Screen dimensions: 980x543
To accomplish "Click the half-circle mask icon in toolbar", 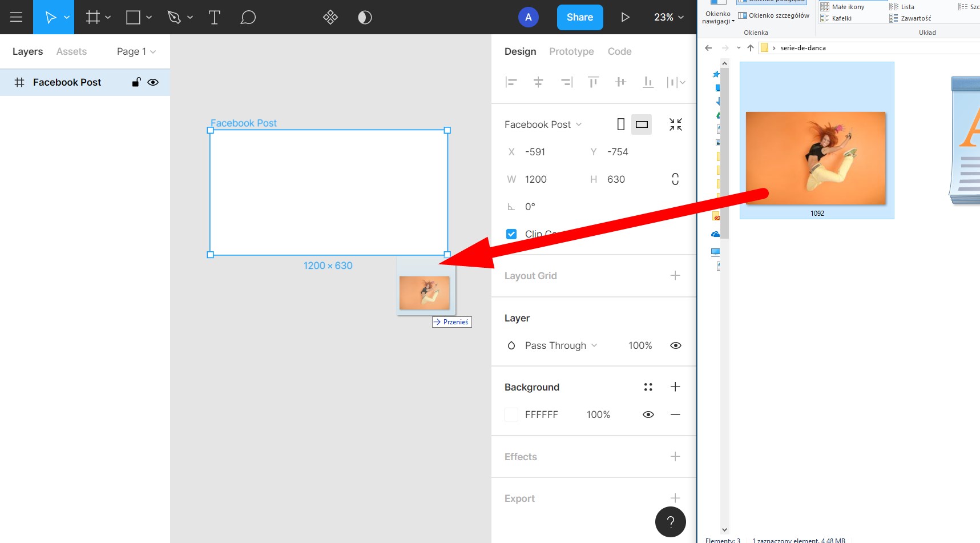I will coord(365,17).
